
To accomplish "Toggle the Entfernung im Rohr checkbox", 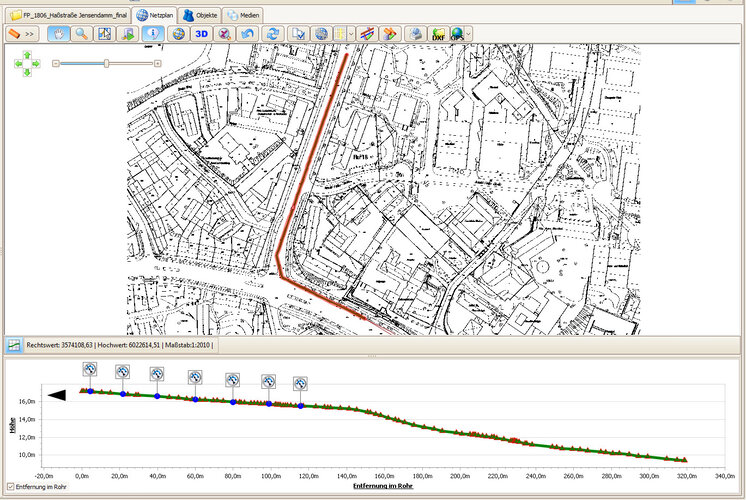I will pos(10,487).
